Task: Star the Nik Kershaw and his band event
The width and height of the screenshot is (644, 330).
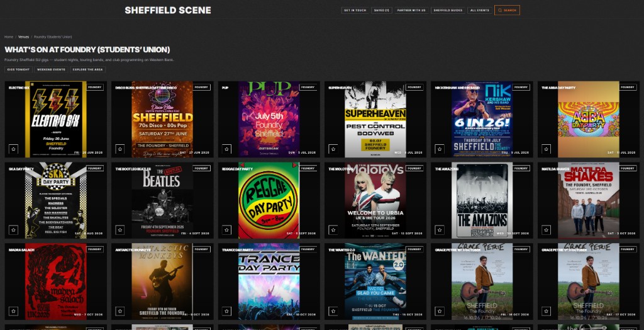Action: (440, 149)
